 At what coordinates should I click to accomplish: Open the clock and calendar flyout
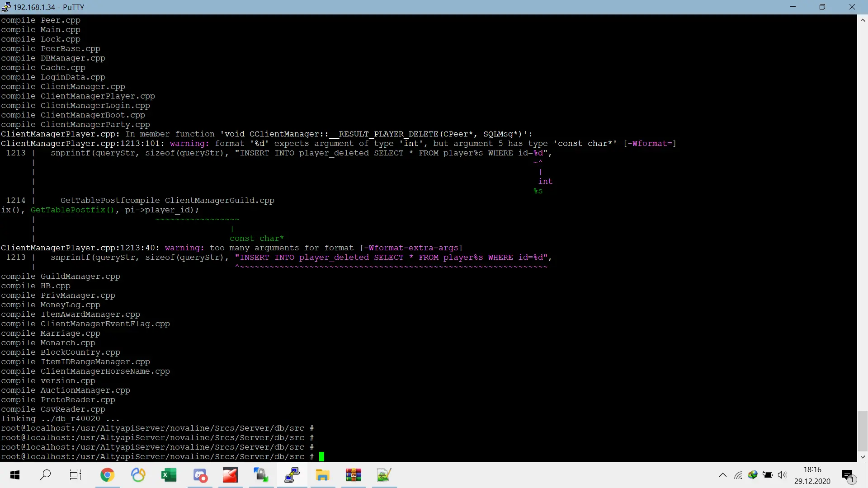(x=812, y=475)
